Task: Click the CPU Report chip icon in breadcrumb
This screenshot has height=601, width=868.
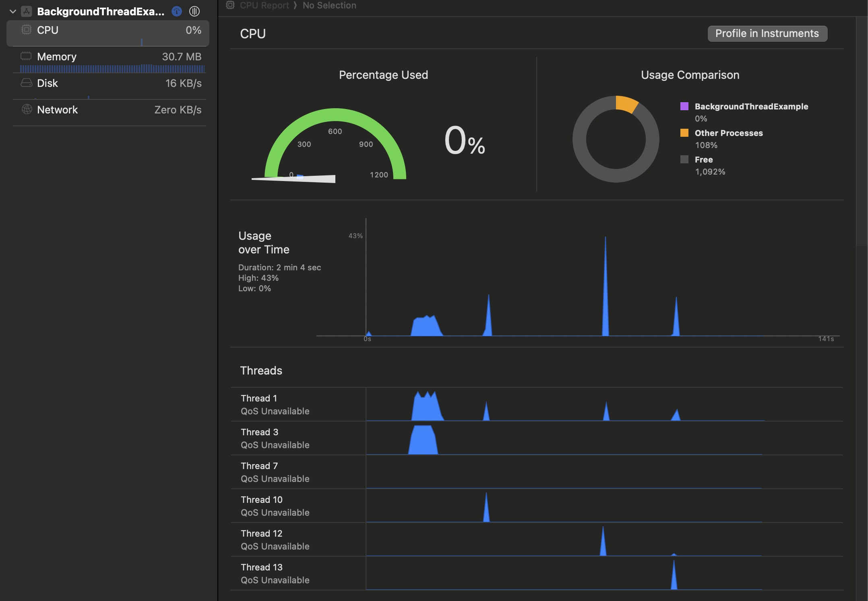Action: tap(230, 5)
